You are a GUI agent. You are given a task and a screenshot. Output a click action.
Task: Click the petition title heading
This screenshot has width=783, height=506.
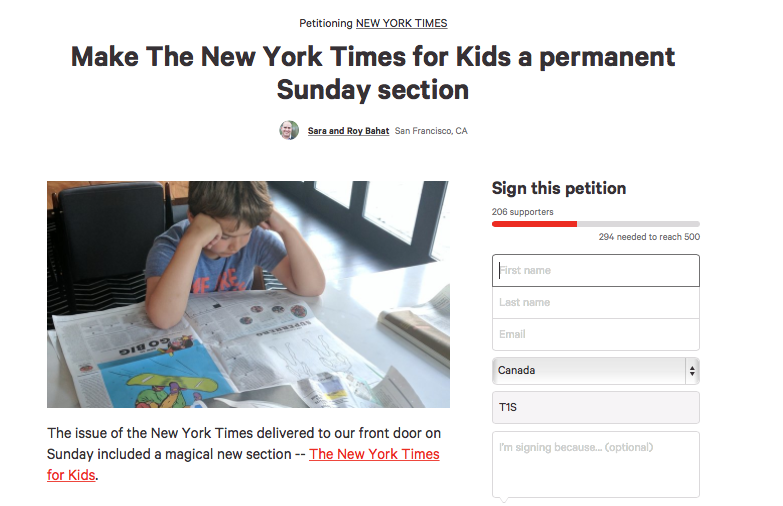(x=373, y=72)
